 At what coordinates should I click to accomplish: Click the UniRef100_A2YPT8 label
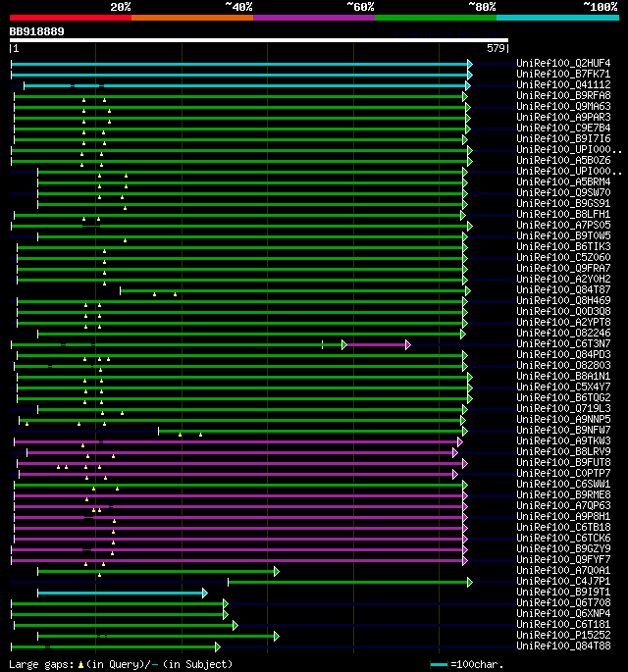click(563, 322)
